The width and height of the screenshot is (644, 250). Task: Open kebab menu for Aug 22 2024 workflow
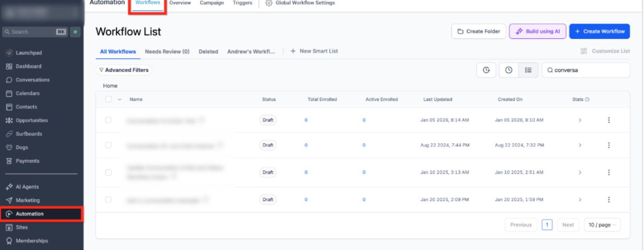[x=609, y=145]
